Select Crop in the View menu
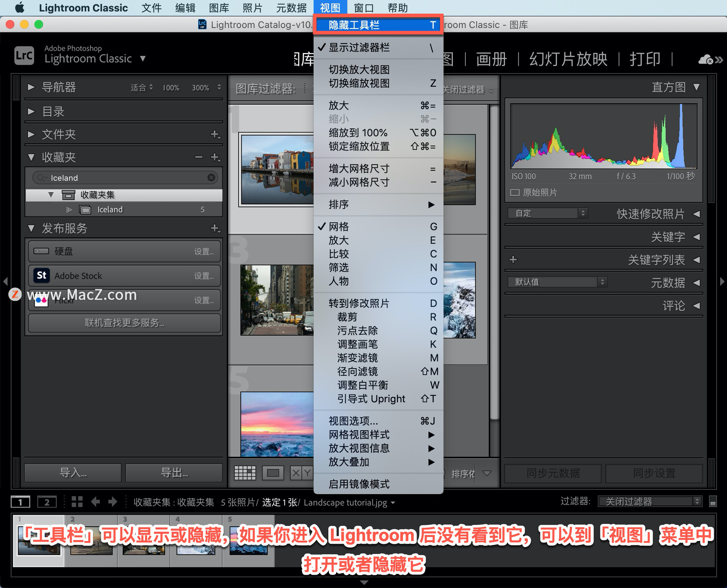The width and height of the screenshot is (727, 588). [x=379, y=317]
